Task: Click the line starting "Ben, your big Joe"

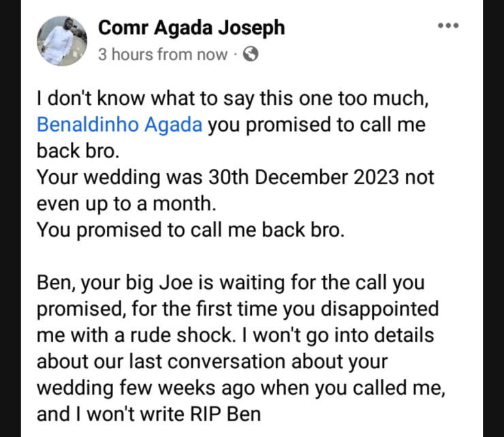Action: 225,283
